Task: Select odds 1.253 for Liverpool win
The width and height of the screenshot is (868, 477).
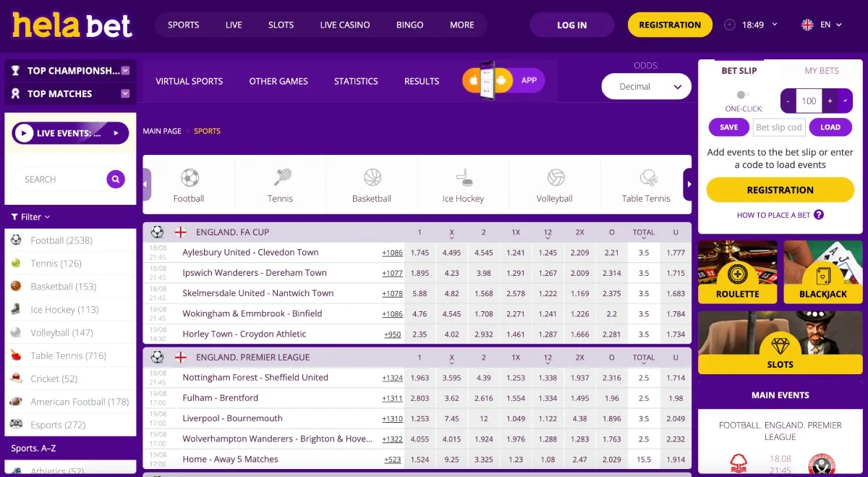Action: coord(420,418)
